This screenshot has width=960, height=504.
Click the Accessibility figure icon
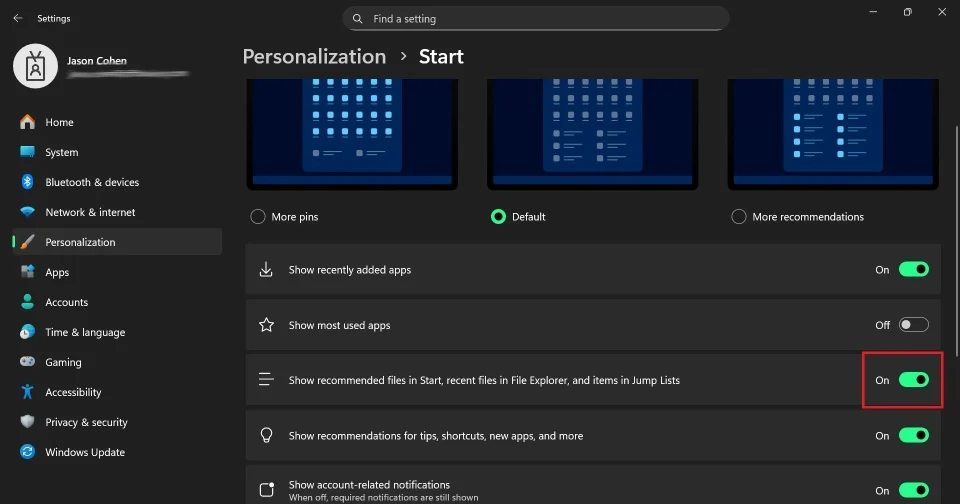coord(27,392)
